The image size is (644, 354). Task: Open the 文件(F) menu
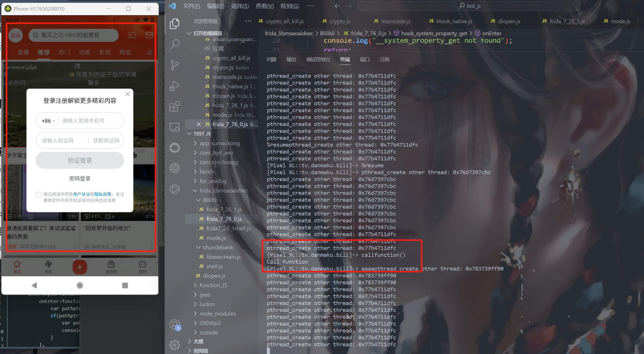click(191, 6)
